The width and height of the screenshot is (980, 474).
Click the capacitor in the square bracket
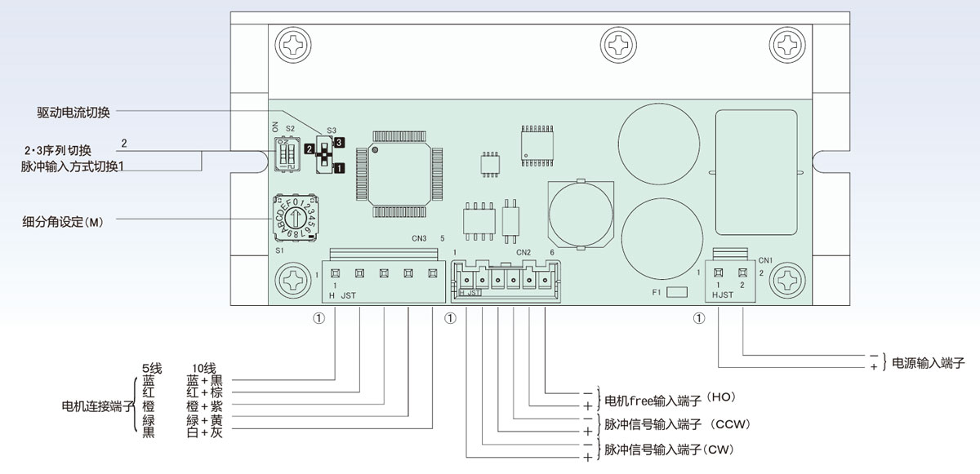point(579,212)
